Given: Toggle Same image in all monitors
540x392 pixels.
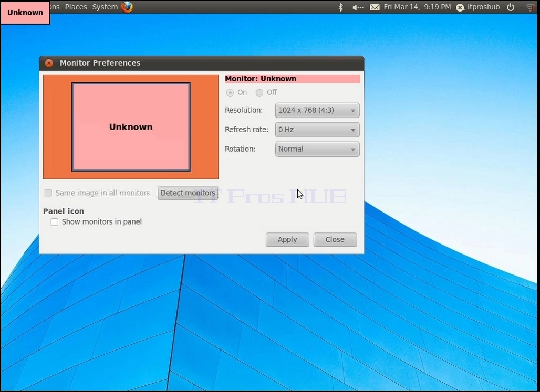Looking at the screenshot, I should 48,193.
